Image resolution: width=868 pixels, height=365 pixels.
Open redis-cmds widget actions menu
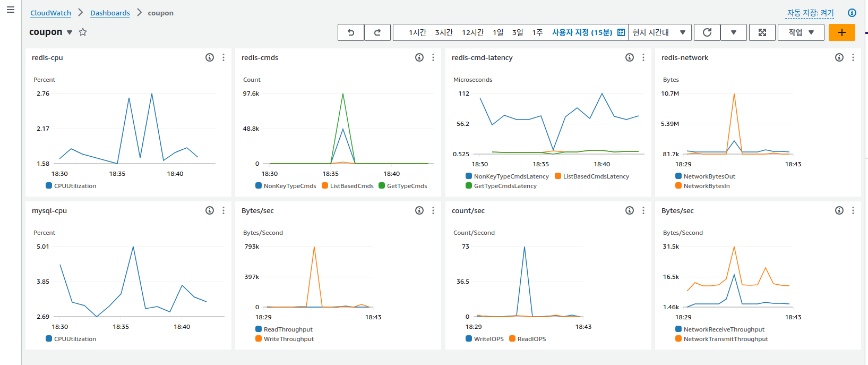(x=433, y=57)
